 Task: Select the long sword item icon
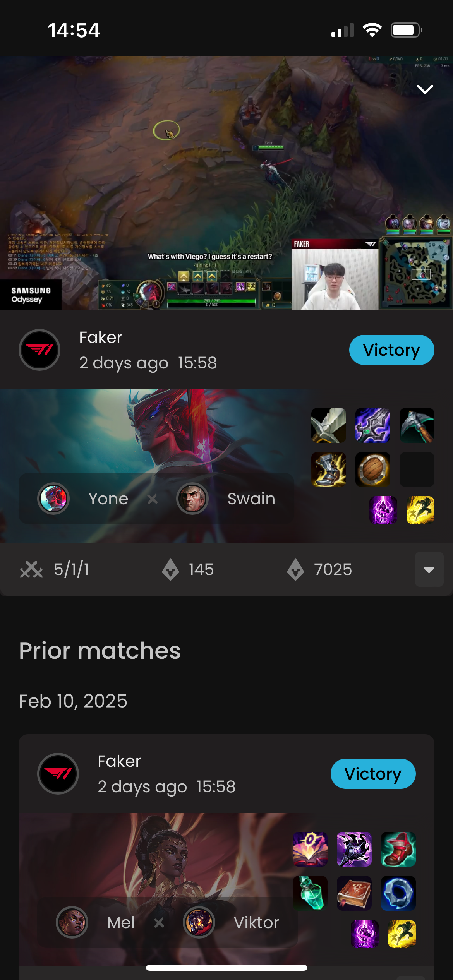(x=329, y=425)
